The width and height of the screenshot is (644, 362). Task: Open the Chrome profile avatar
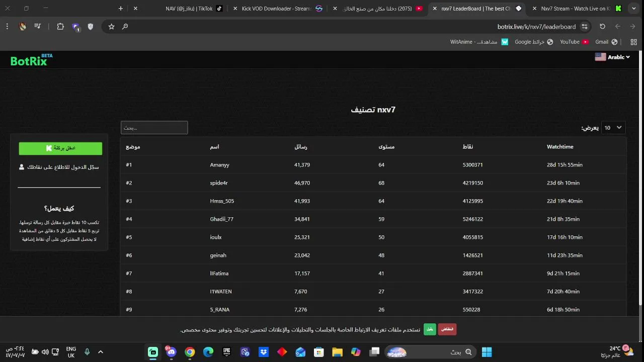click(x=23, y=27)
